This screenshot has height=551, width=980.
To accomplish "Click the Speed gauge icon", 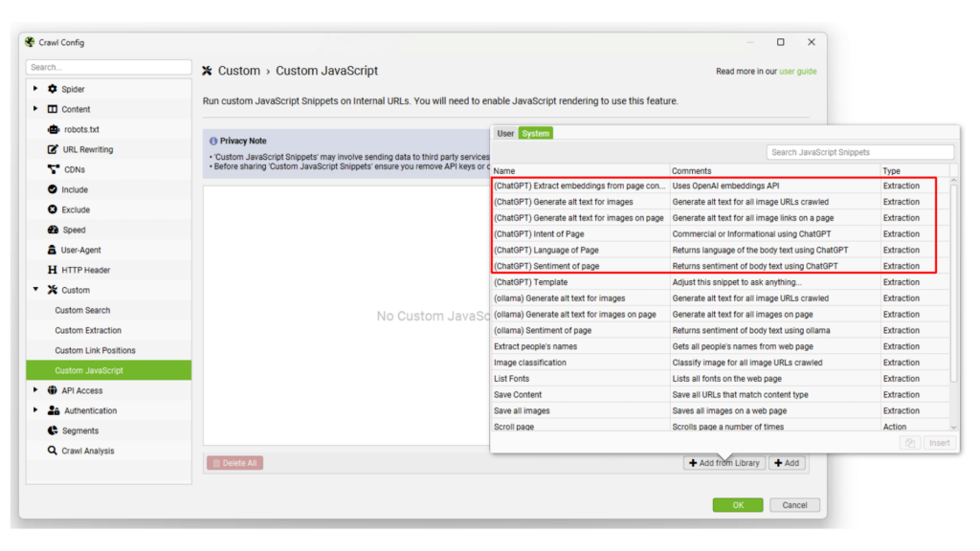I will point(54,230).
